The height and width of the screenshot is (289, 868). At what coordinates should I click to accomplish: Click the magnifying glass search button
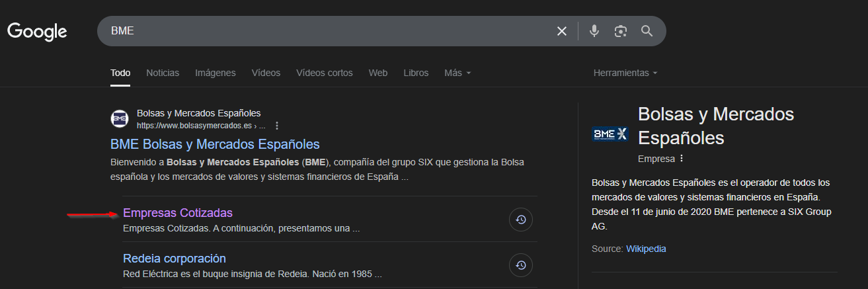(x=647, y=31)
